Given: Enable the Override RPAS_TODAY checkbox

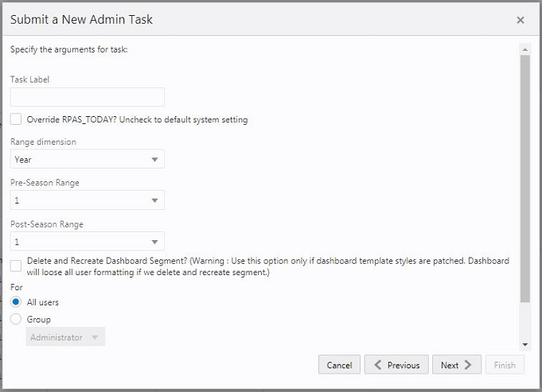Looking at the screenshot, I should pyautogui.click(x=16, y=119).
